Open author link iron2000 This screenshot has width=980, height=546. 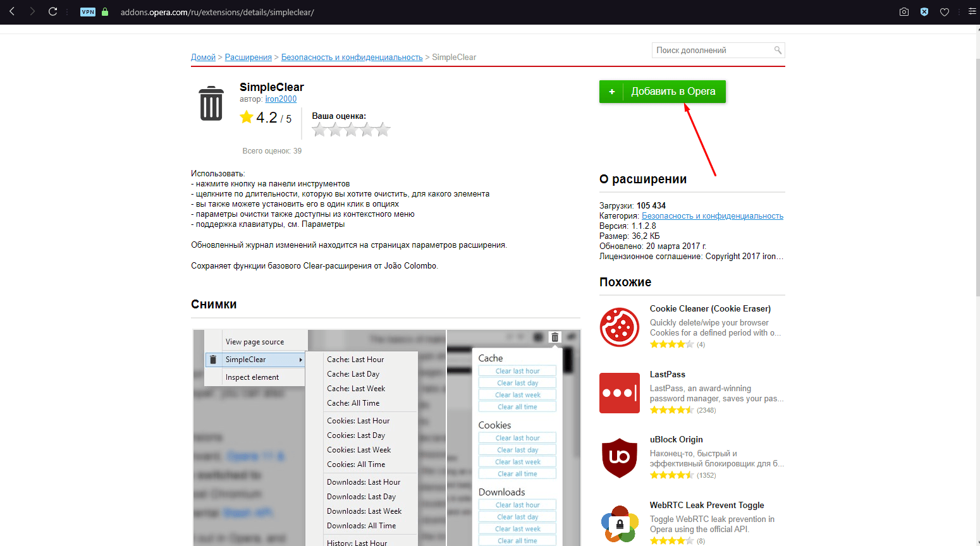point(281,99)
